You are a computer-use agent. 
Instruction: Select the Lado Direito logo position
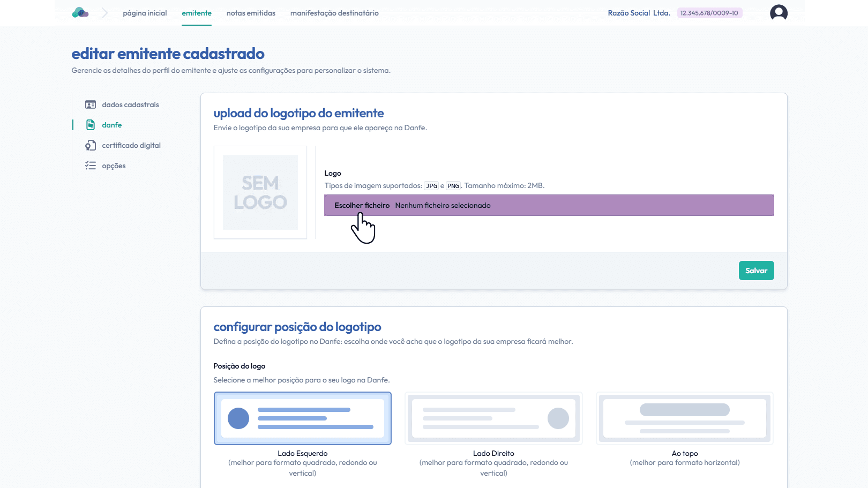493,418
